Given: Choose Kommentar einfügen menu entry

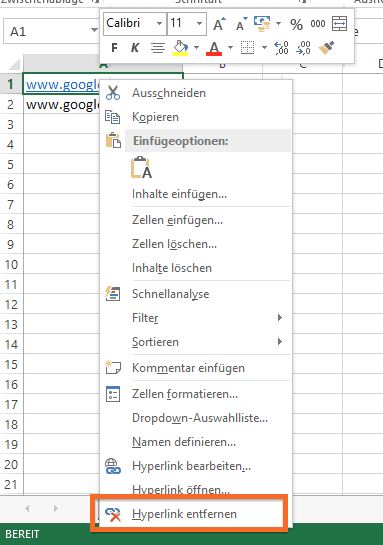Looking at the screenshot, I should point(196,368).
